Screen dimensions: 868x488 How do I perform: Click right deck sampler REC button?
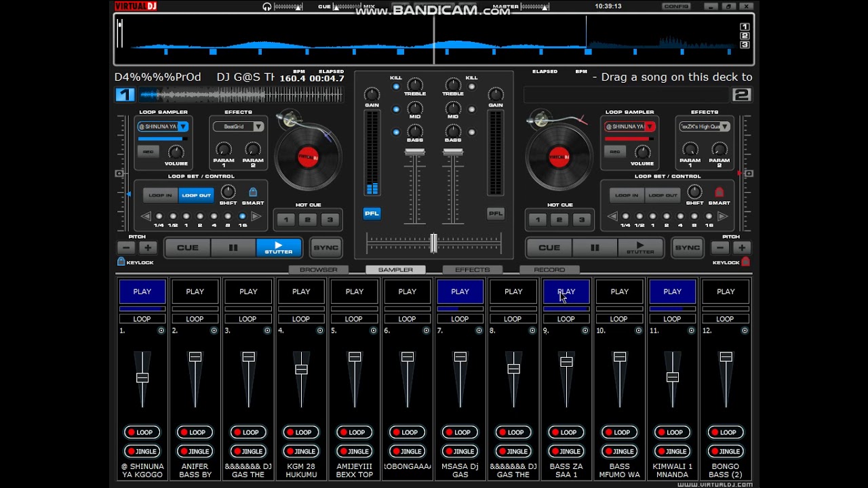pyautogui.click(x=614, y=152)
